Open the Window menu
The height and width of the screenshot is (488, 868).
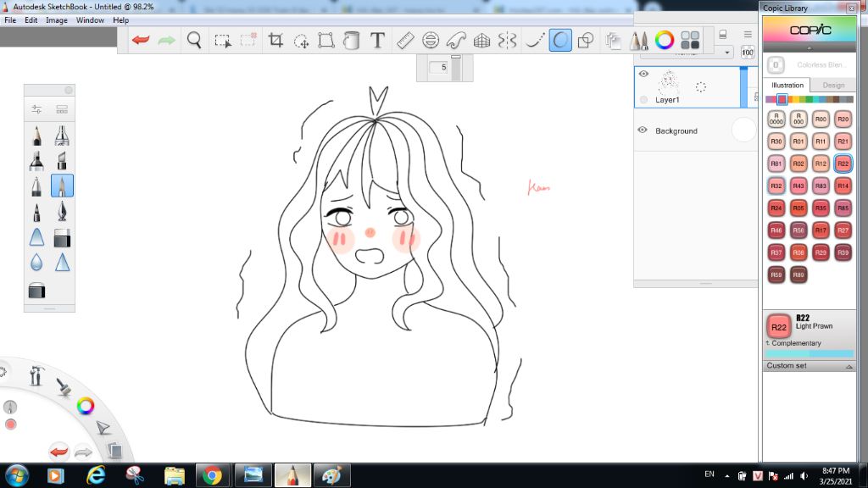(x=90, y=20)
